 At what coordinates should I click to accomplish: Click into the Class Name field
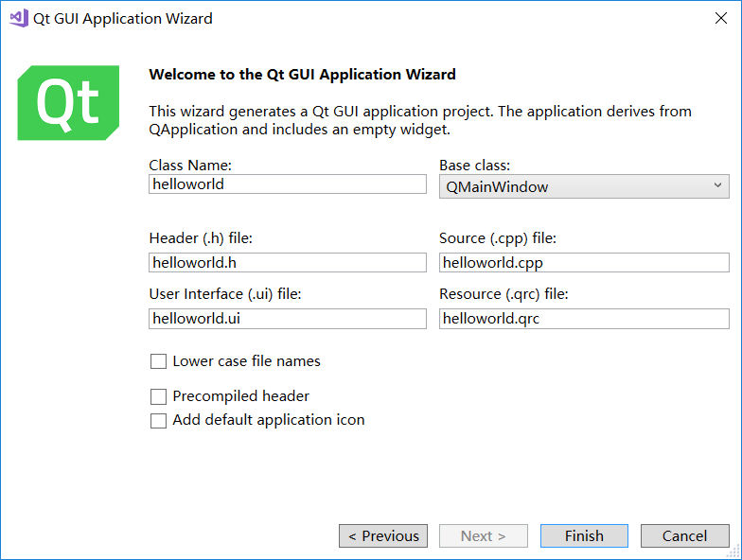(x=288, y=184)
